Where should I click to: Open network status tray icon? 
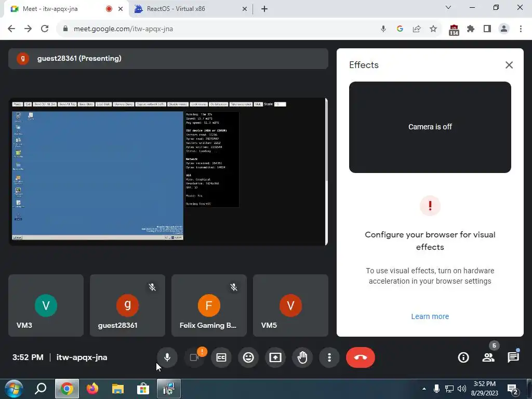(449, 389)
